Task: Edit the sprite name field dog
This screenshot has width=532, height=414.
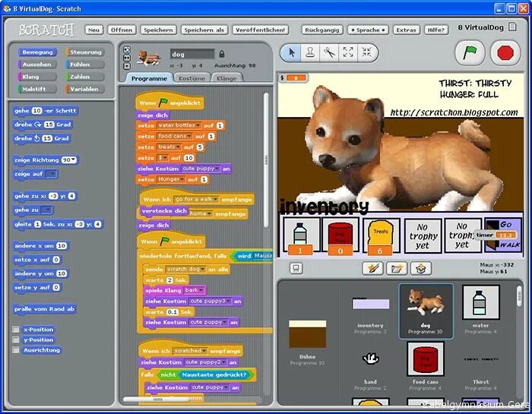Action: (192, 54)
